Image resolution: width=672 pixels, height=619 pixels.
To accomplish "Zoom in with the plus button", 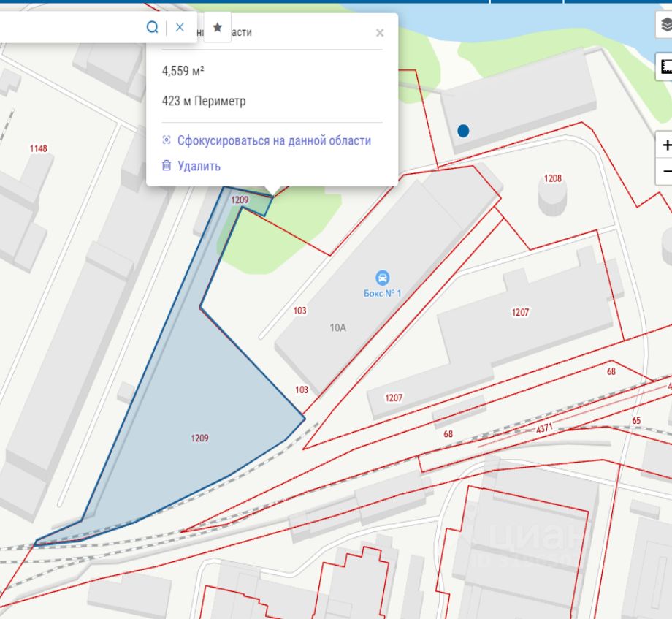I will click(x=665, y=145).
